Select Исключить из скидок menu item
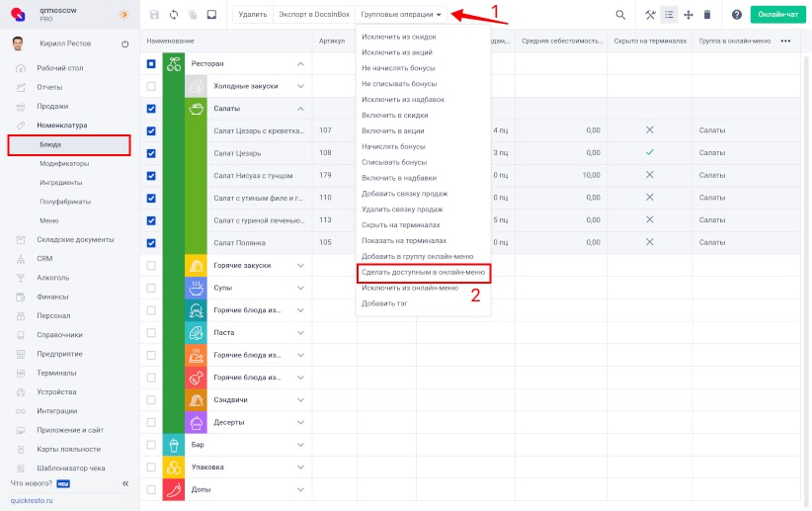Viewport: 812px width, 511px height. (399, 37)
